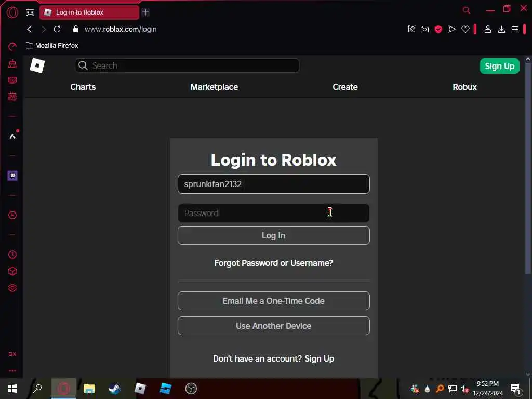Image resolution: width=532 pixels, height=399 pixels.
Task: Open the edit pinboard icon in toolbar
Action: point(411,29)
